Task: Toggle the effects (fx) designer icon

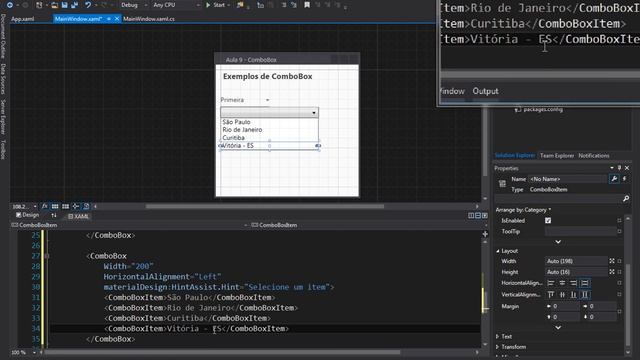Action: click(44, 207)
